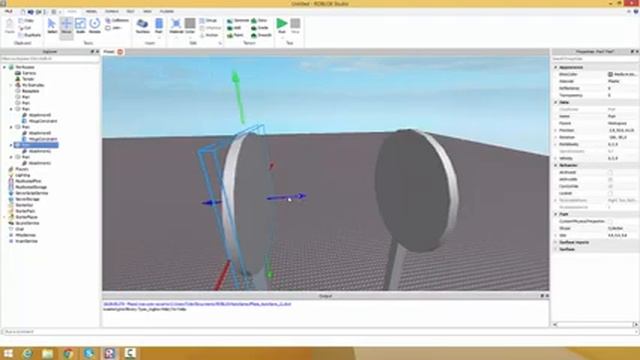Toggle the CustomPhysicalProperties checkbox
Viewport: 640px width, 360px height.
point(610,221)
